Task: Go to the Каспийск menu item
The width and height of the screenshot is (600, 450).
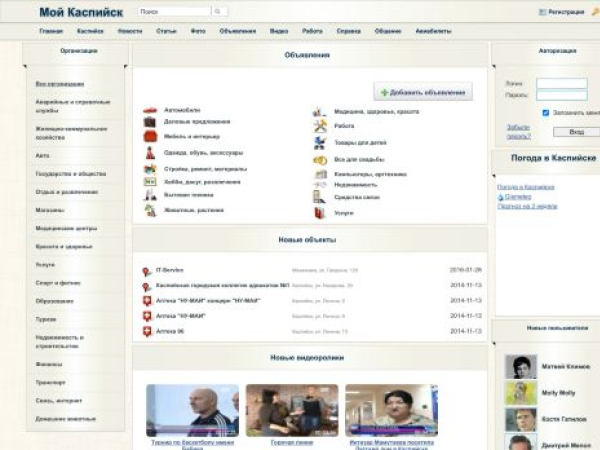Action: tap(90, 31)
